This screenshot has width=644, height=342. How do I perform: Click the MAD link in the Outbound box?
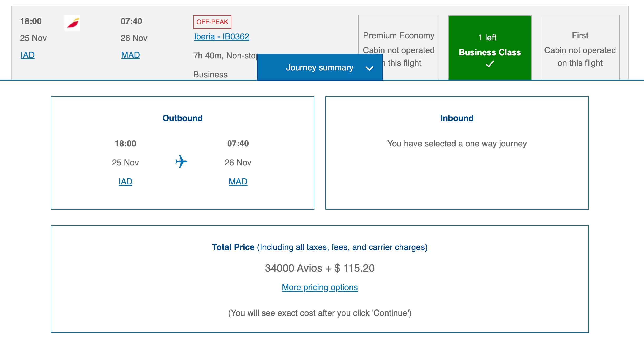[237, 181]
